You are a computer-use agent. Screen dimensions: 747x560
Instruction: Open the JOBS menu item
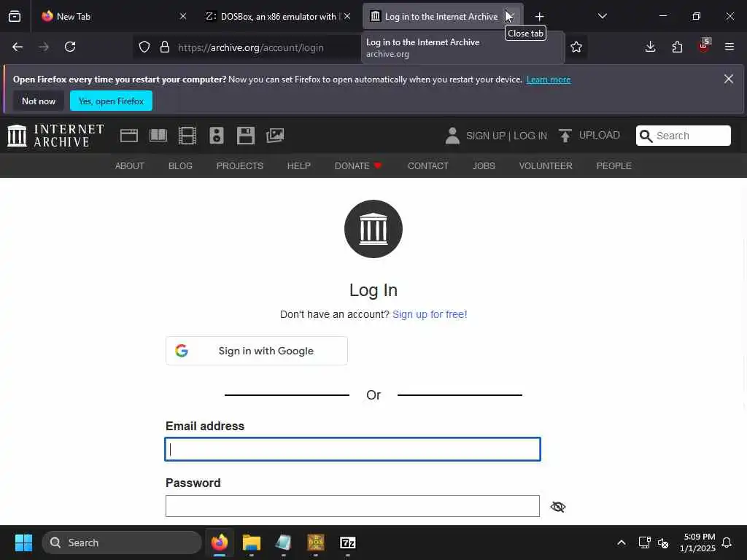(484, 166)
